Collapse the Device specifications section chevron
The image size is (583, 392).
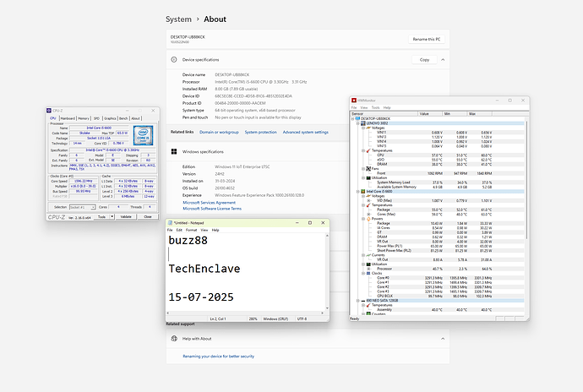pyautogui.click(x=443, y=59)
